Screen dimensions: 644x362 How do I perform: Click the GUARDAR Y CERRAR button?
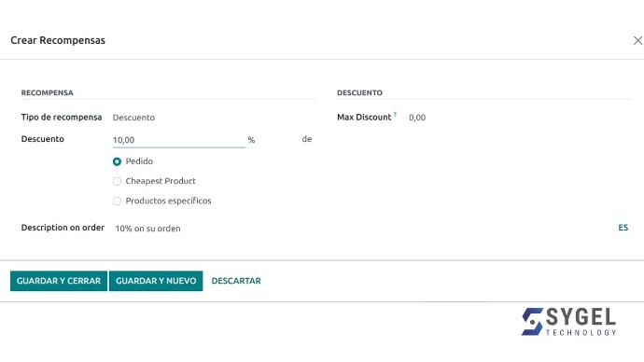coord(59,281)
